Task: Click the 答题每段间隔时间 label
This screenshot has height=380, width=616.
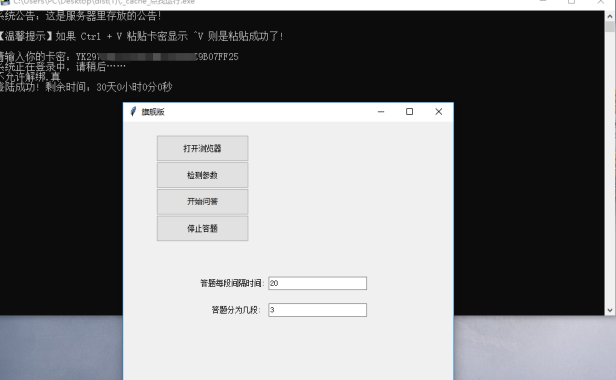Action: (x=232, y=283)
